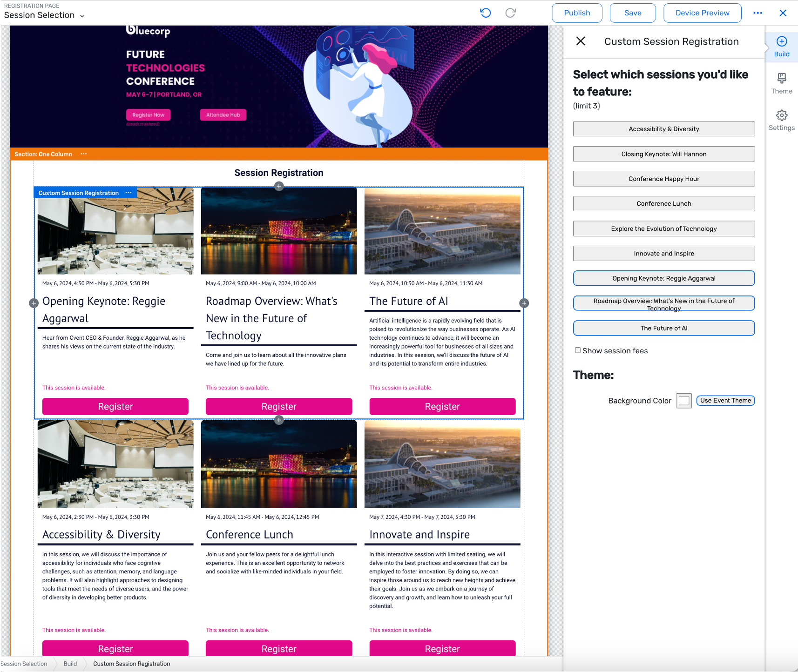The image size is (798, 672).
Task: Click the Already registered? link
Action: click(142, 124)
